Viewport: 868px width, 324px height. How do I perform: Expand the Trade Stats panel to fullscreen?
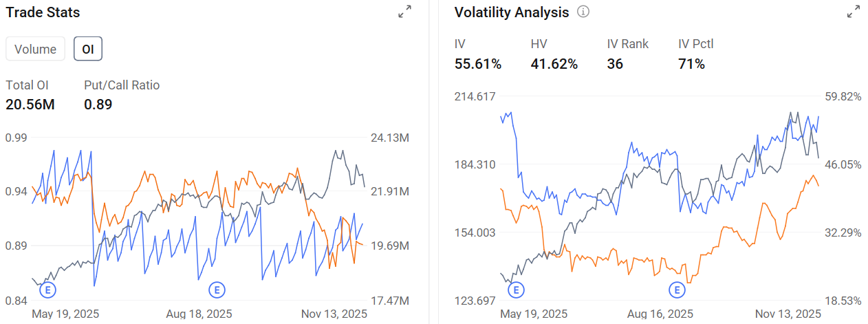[405, 12]
